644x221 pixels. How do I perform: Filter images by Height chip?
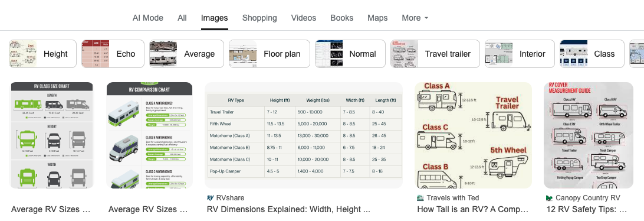[42, 54]
